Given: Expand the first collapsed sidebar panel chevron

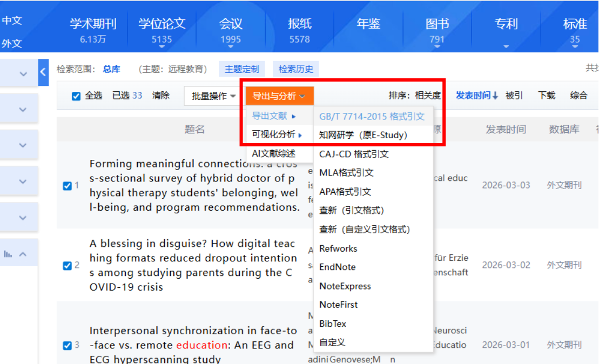Looking at the screenshot, I should click(x=23, y=74).
